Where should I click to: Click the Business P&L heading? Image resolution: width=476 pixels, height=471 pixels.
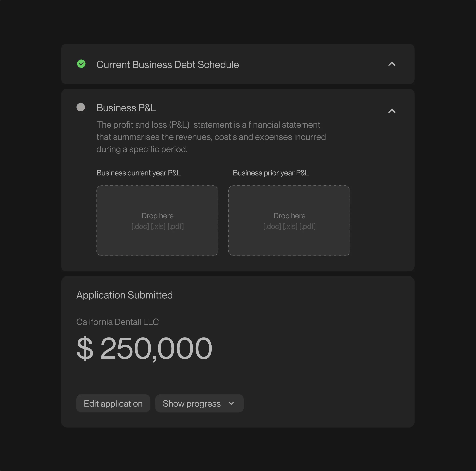tap(126, 108)
